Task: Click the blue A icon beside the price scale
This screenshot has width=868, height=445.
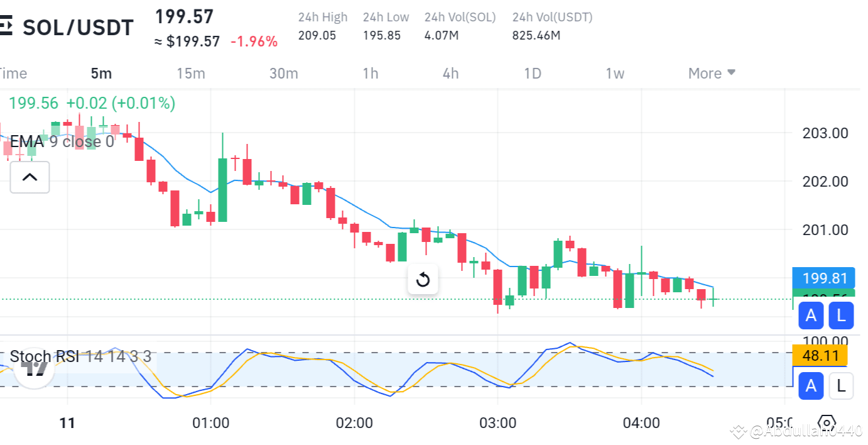Action: point(811,316)
